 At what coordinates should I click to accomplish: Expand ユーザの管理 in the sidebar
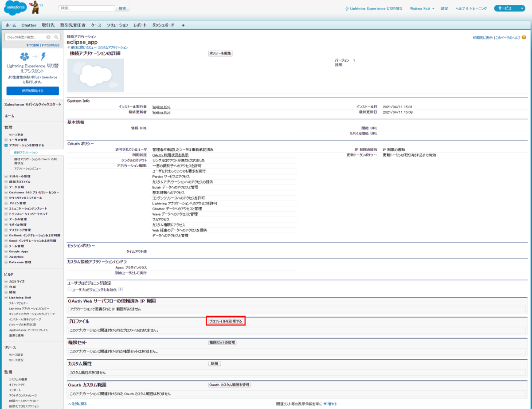6,140
